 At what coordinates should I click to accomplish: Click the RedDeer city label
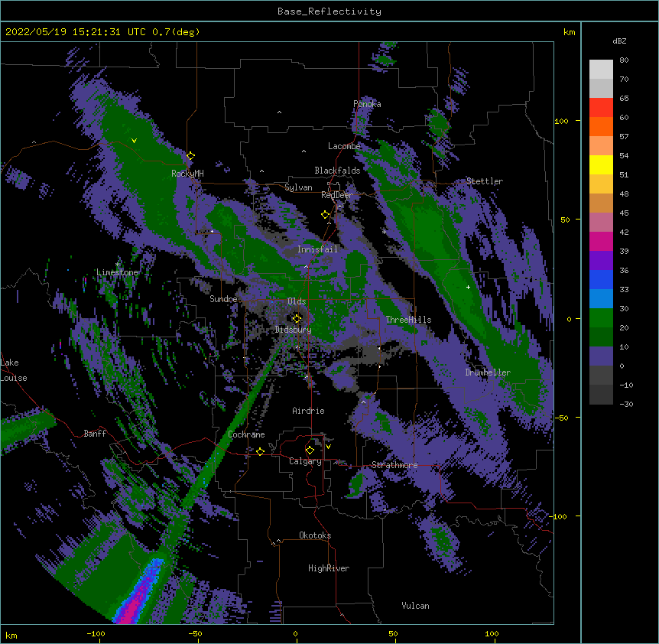(336, 195)
